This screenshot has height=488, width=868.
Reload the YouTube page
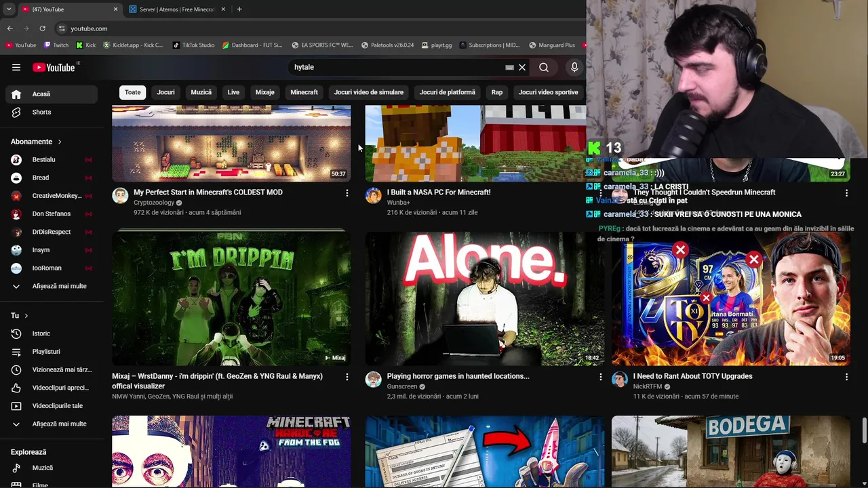pyautogui.click(x=42, y=28)
